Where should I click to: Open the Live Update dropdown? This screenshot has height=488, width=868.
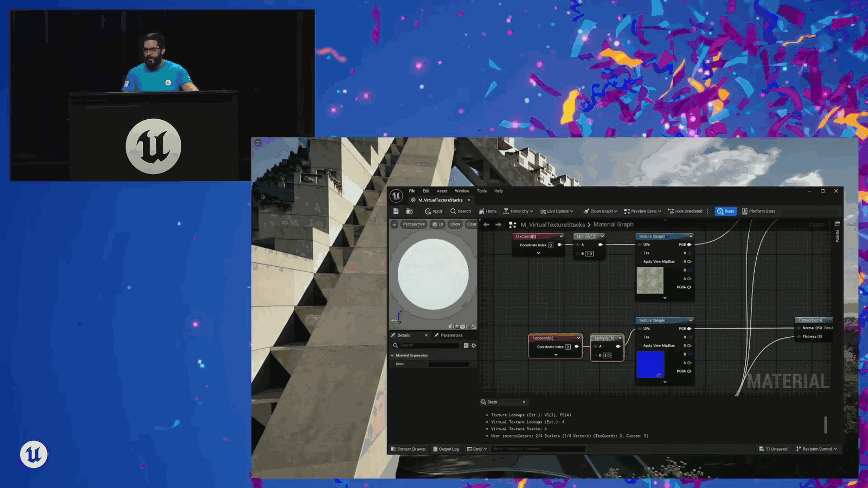click(x=557, y=211)
